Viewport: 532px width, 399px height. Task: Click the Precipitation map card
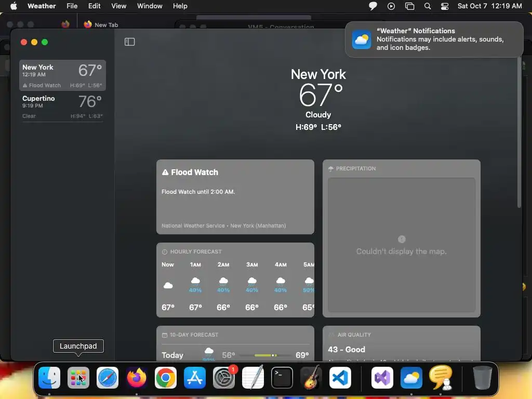pyautogui.click(x=402, y=238)
